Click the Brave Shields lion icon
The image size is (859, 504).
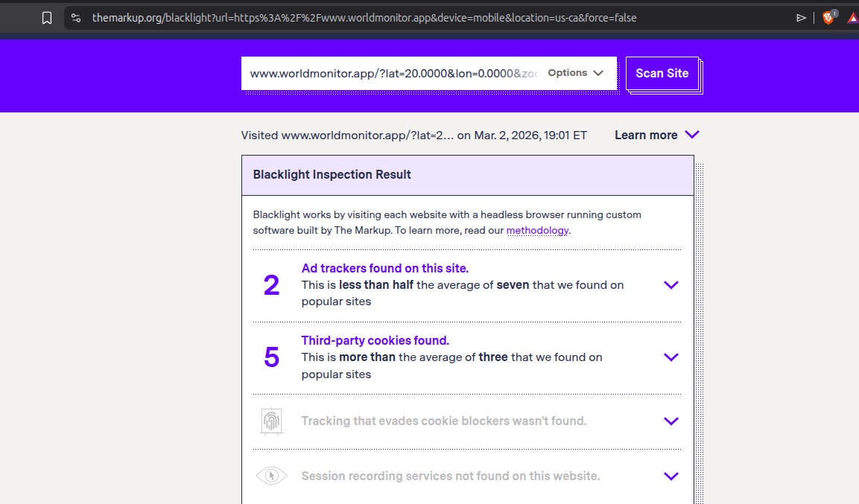click(828, 18)
